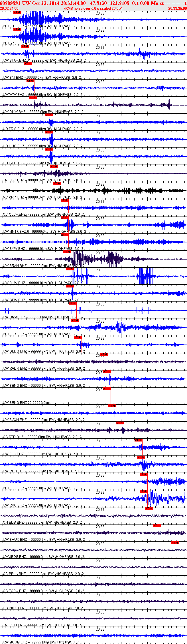Select the UO IRO EHZ label
Image resolution: width=187 pixels, height=644 pixels.
(x=42, y=163)
